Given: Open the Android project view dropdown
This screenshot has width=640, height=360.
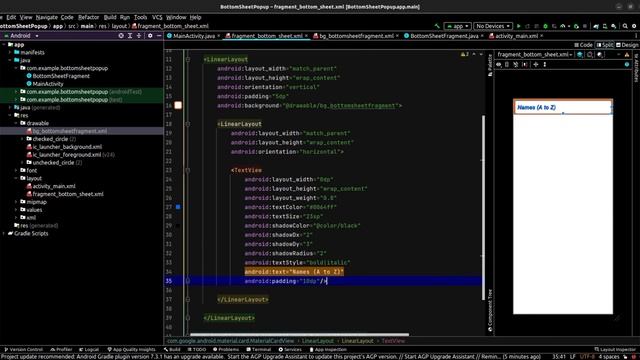Looking at the screenshot, I should [x=21, y=36].
